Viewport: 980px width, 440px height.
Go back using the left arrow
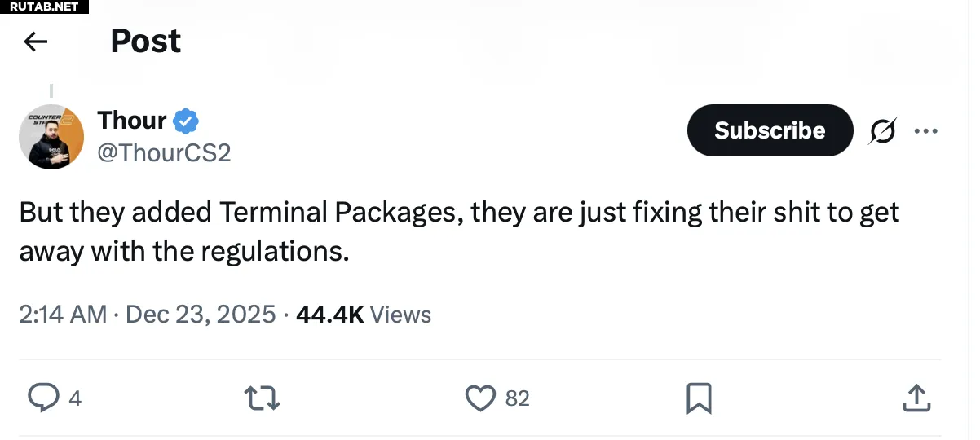(x=36, y=42)
